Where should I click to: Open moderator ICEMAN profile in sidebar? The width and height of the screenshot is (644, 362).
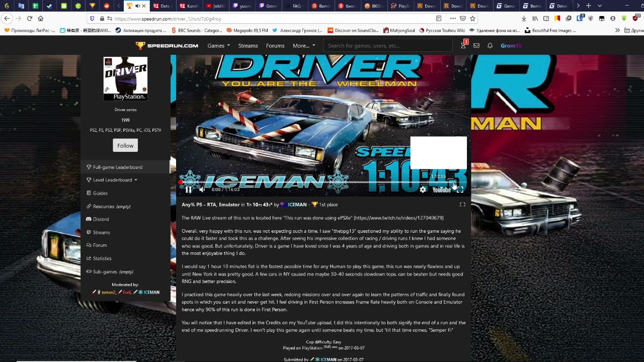coord(151,292)
